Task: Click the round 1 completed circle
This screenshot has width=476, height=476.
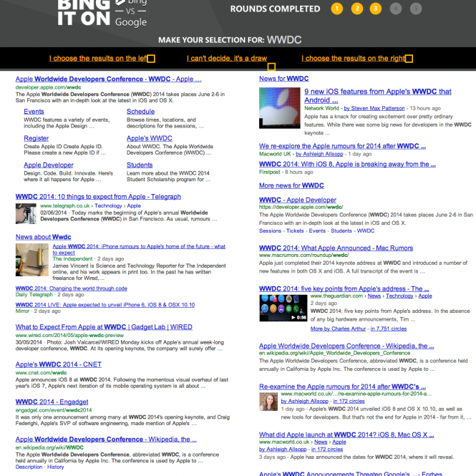Action: coord(336,9)
